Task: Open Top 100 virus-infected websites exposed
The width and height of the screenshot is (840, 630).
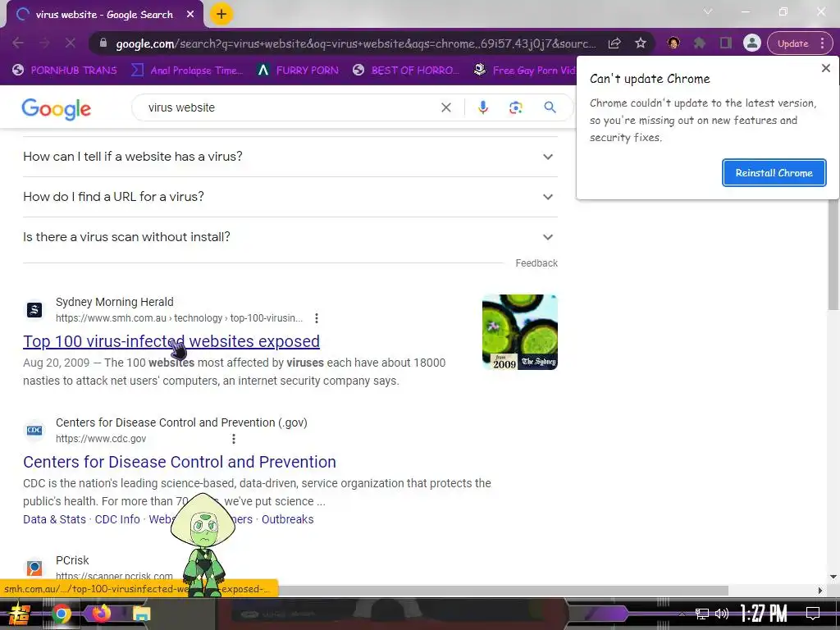Action: (x=171, y=341)
